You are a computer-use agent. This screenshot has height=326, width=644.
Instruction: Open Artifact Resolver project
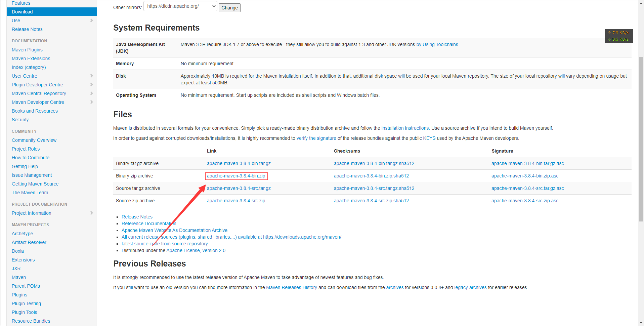click(x=29, y=242)
